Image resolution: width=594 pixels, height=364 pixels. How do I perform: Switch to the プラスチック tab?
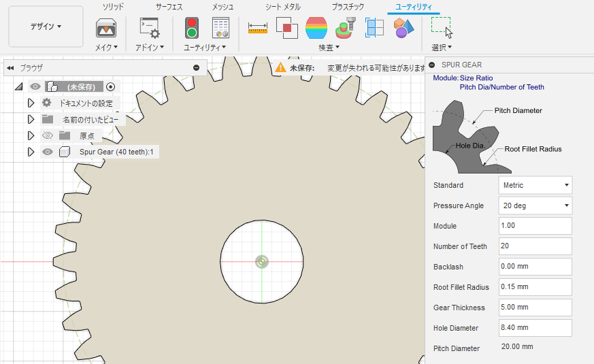pos(348,7)
